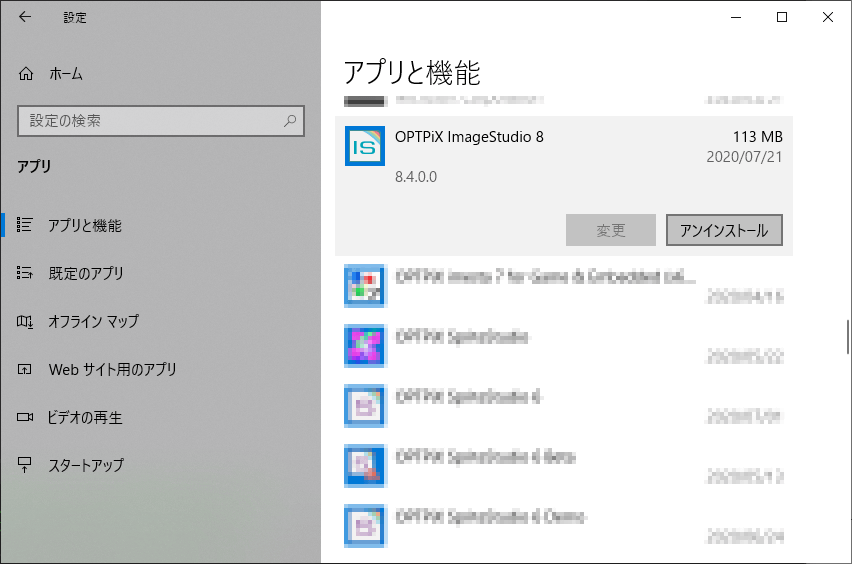
Task: Click the OPTPiX ImageStudio 8 app icon
Action: 365,146
